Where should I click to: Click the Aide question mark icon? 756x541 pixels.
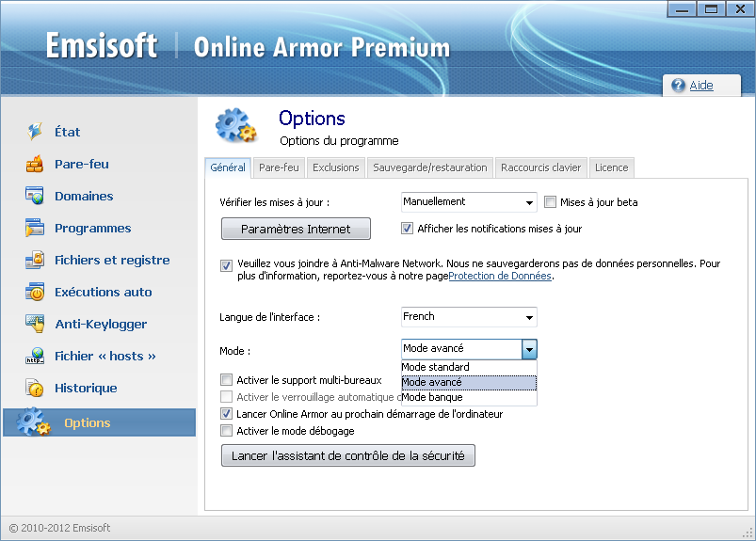coord(678,86)
